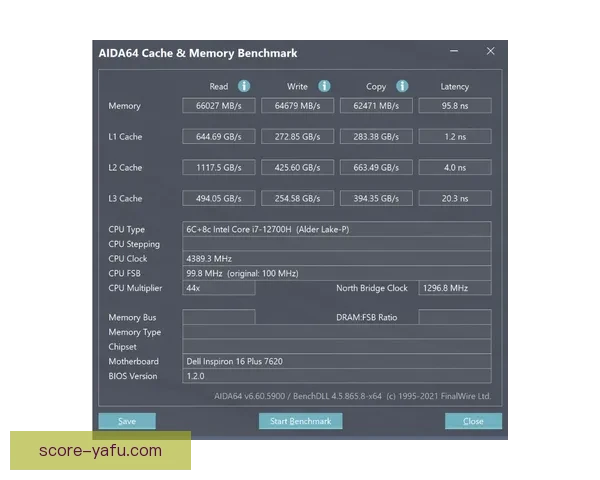
Task: Select the North Bridge Clock 1296.8 MHz value
Action: (455, 288)
